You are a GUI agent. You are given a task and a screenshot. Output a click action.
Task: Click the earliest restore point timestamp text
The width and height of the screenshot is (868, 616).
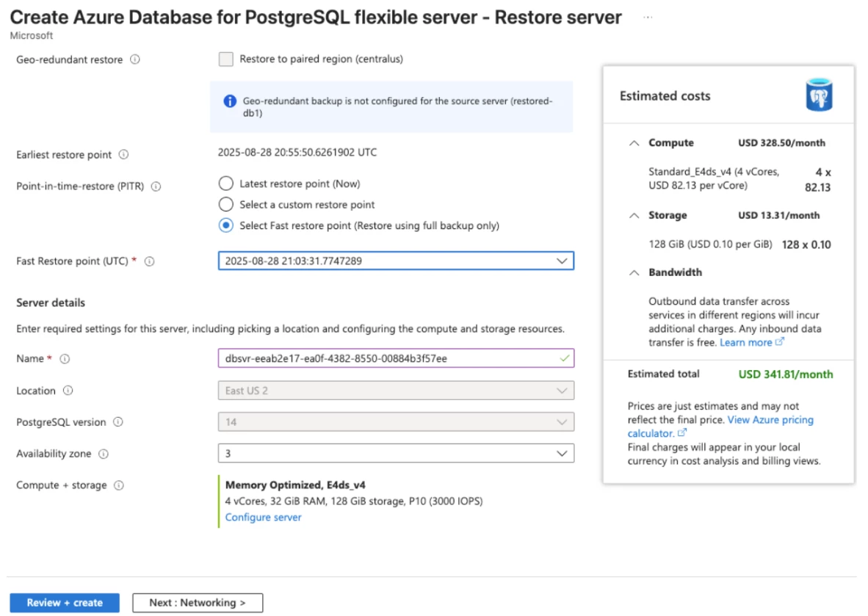click(x=297, y=152)
